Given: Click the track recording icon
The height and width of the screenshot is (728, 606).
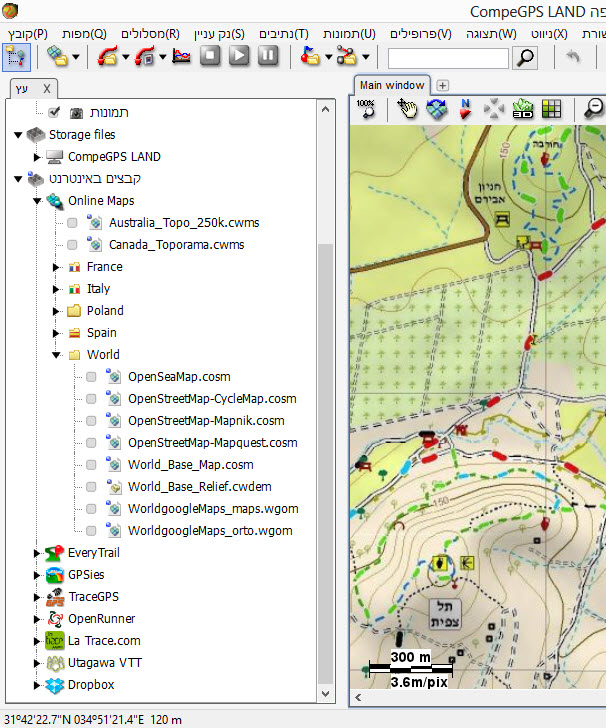Looking at the screenshot, I should [x=145, y=57].
